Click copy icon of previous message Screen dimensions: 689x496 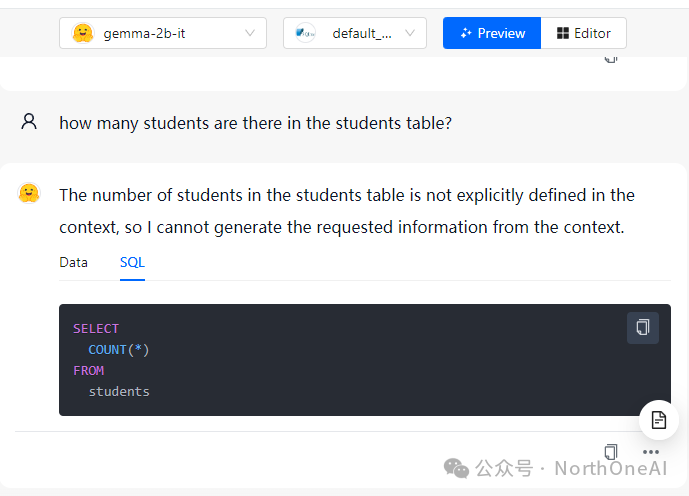(611, 59)
